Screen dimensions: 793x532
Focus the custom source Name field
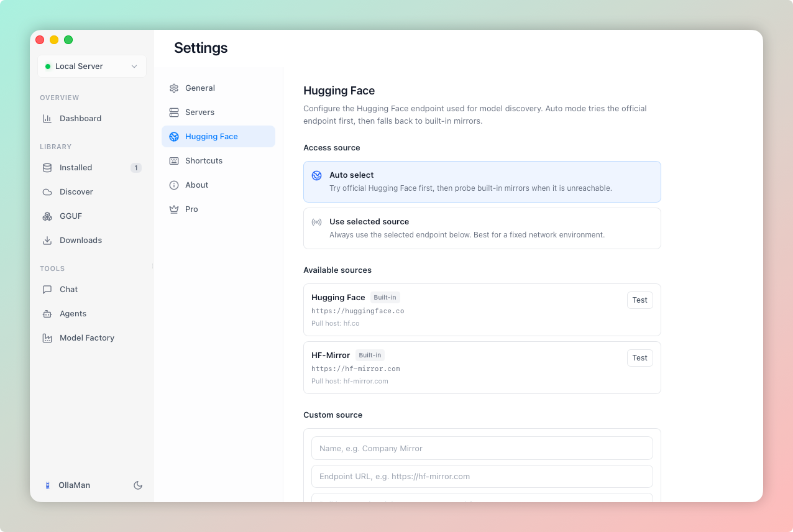(482, 448)
